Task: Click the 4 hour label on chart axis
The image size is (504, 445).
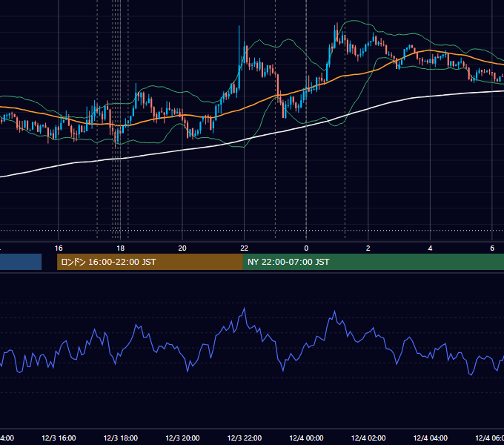Action: click(x=430, y=248)
